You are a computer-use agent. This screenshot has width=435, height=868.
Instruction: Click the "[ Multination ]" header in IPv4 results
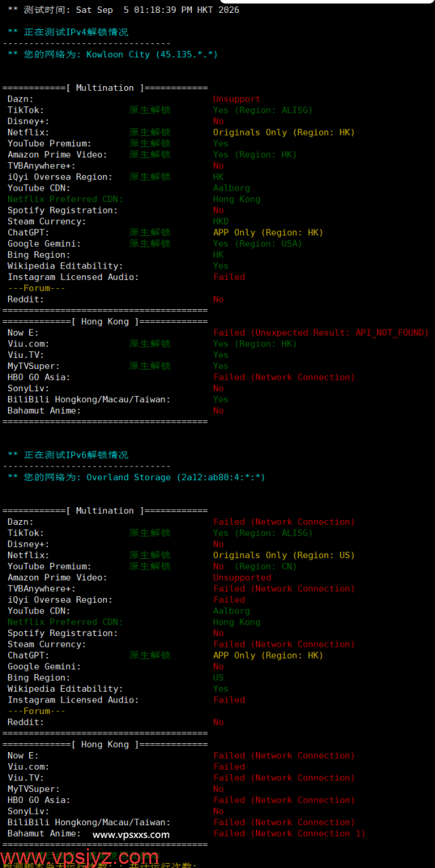point(105,88)
